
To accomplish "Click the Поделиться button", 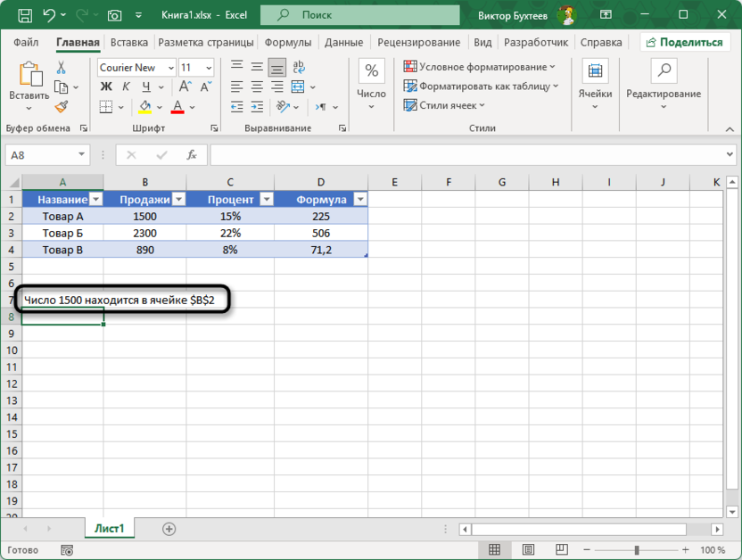I will click(685, 42).
